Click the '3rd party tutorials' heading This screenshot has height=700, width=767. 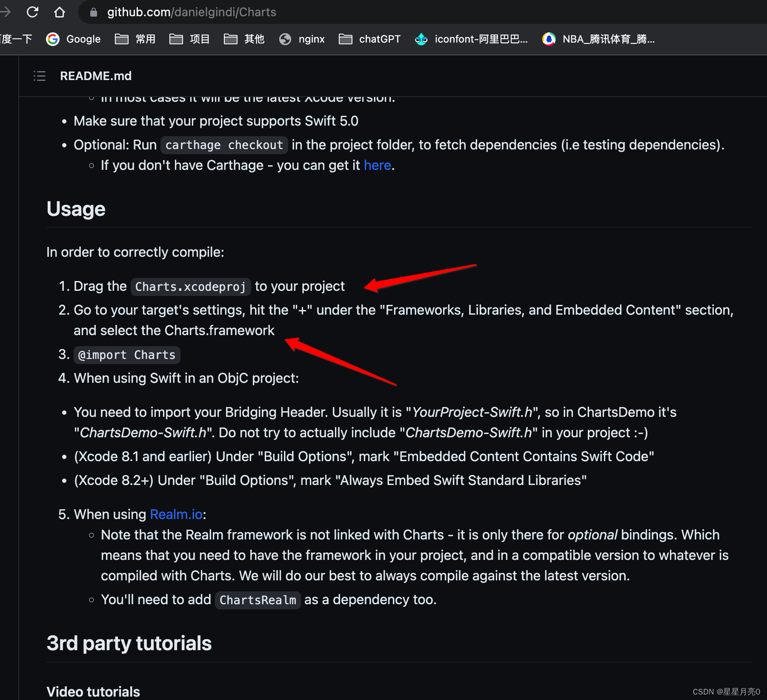click(x=129, y=643)
